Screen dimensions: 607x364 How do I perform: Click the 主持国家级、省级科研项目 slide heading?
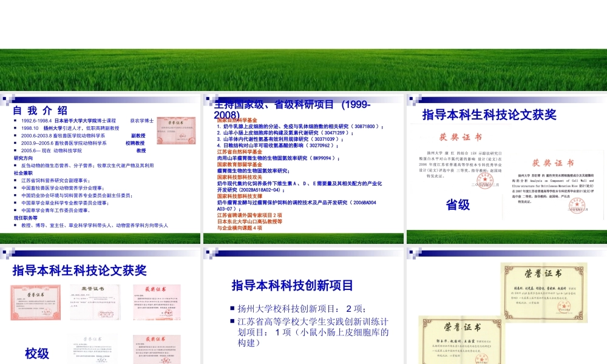[x=293, y=109]
